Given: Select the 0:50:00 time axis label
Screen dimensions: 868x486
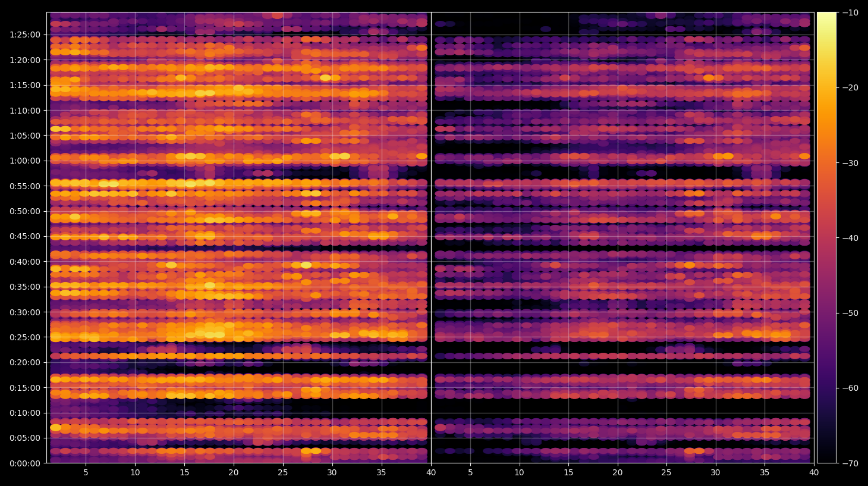Looking at the screenshot, I should click(x=25, y=211).
